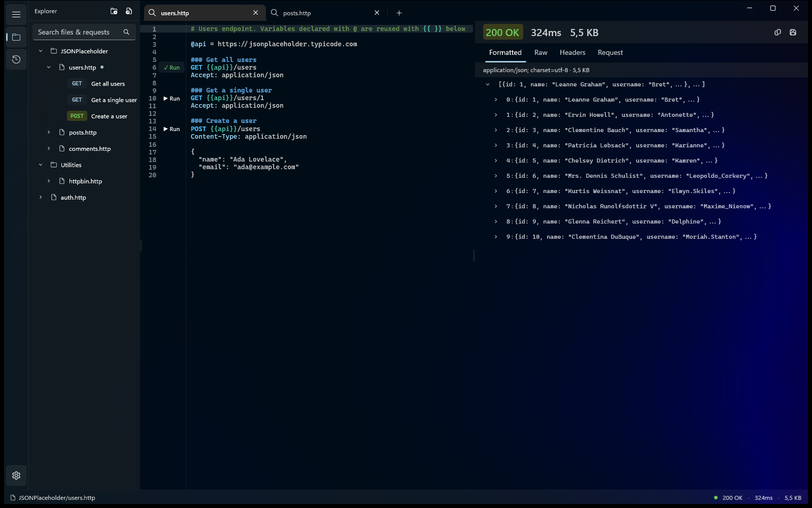Run the Create a user request
The width and height of the screenshot is (812, 508).
pos(172,129)
